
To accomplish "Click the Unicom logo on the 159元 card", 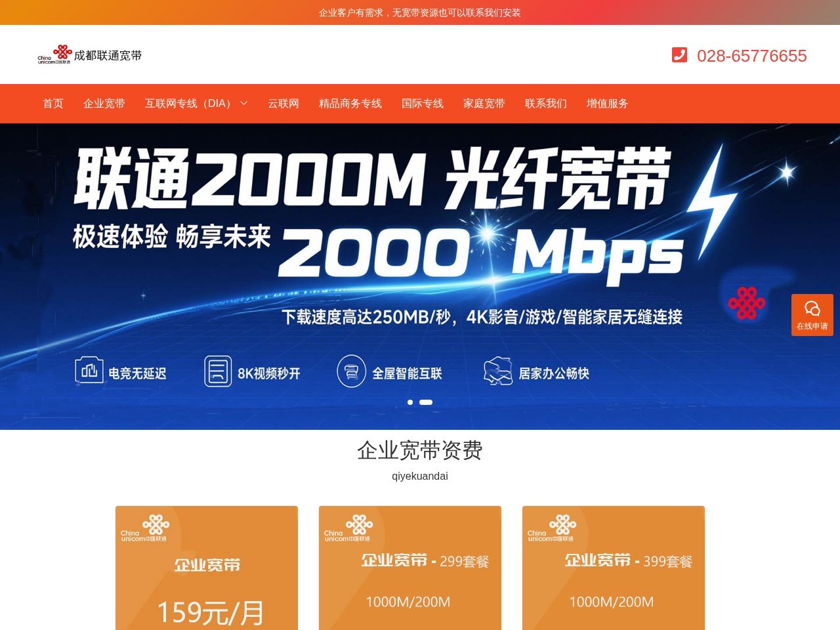I will tap(146, 528).
